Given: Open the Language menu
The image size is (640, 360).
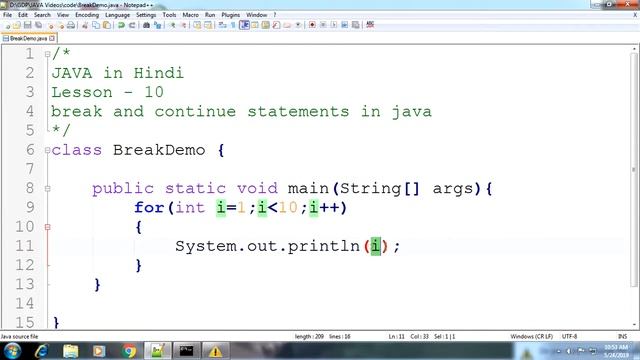Looking at the screenshot, I should [118, 15].
